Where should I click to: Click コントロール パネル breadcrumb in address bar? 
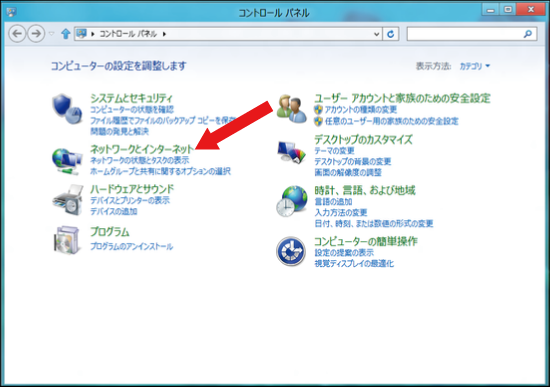click(x=128, y=34)
